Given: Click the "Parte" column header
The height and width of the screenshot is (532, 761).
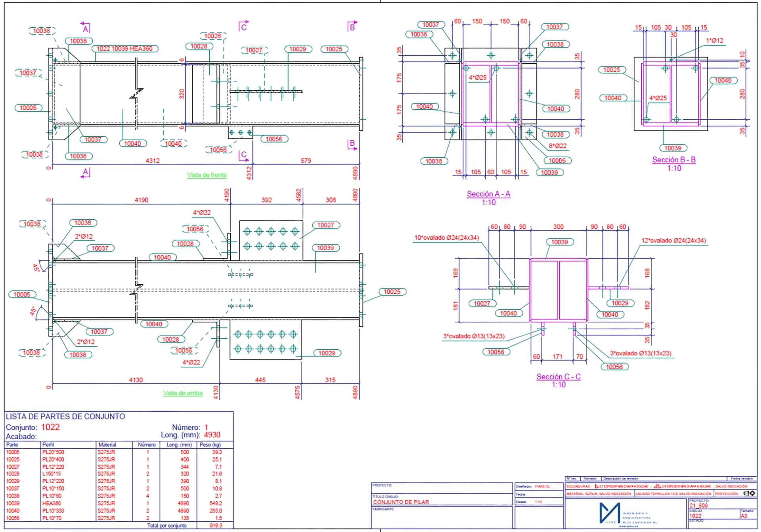Looking at the screenshot, I should (12, 445).
